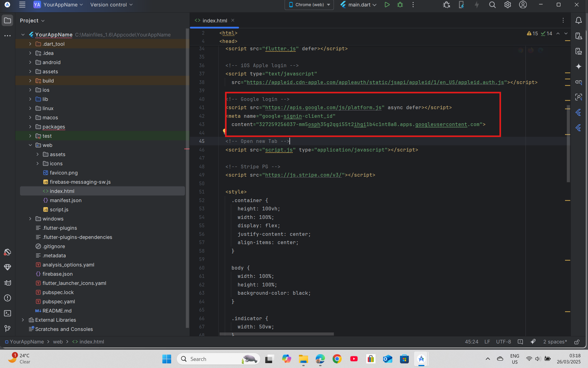Expand External Libraries node
Screen dimensions: 588x368
23,320
